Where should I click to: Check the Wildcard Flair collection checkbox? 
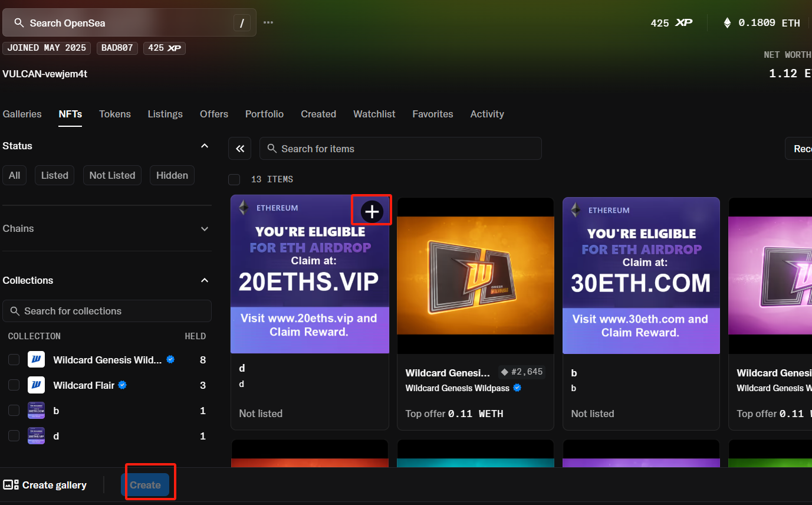(x=14, y=385)
